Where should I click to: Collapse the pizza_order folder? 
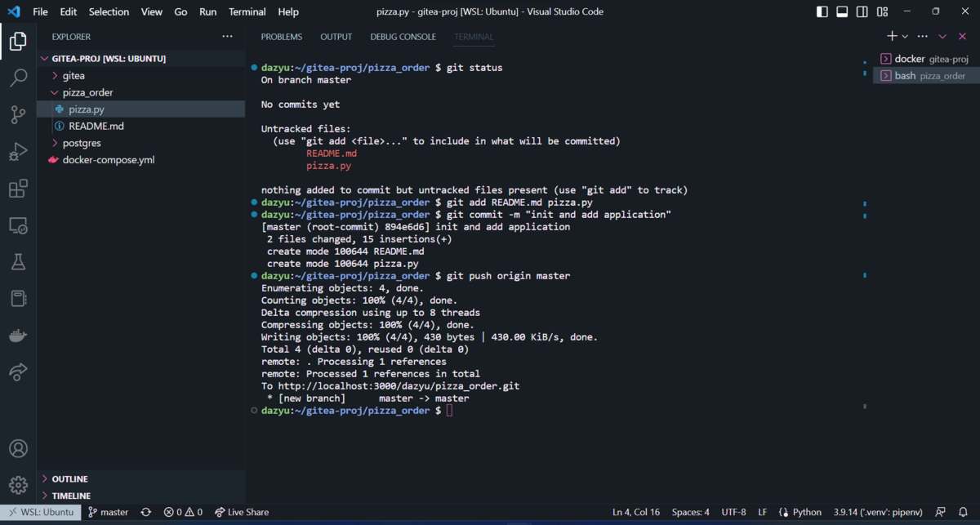(140, 92)
